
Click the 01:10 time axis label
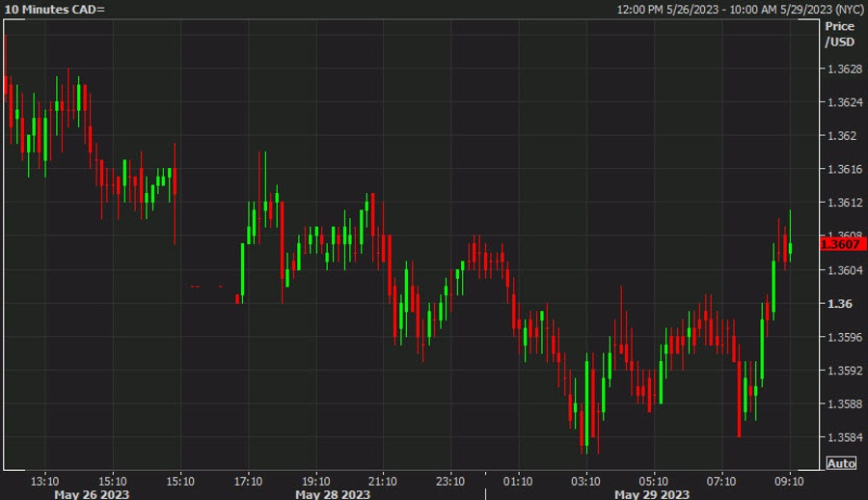518,480
